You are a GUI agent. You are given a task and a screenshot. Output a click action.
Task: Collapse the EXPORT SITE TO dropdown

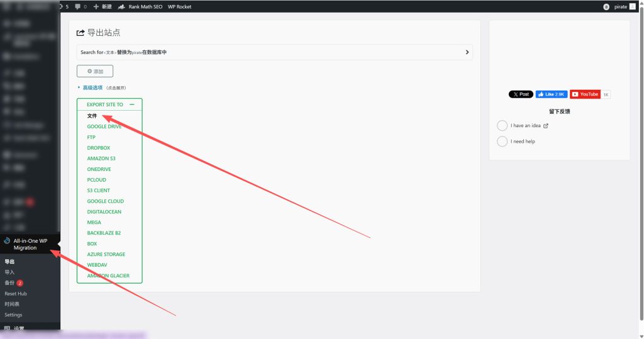132,104
